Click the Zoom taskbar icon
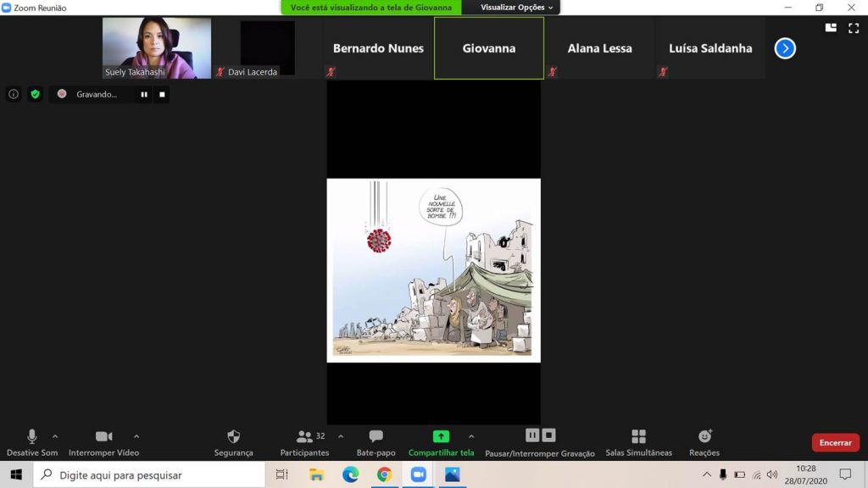868x488 pixels. pos(419,474)
